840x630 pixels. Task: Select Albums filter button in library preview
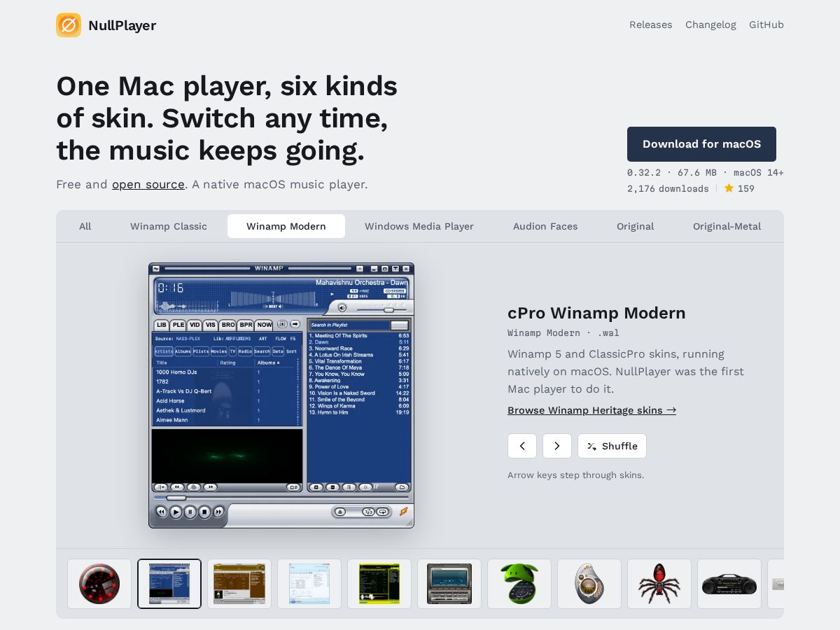click(183, 351)
